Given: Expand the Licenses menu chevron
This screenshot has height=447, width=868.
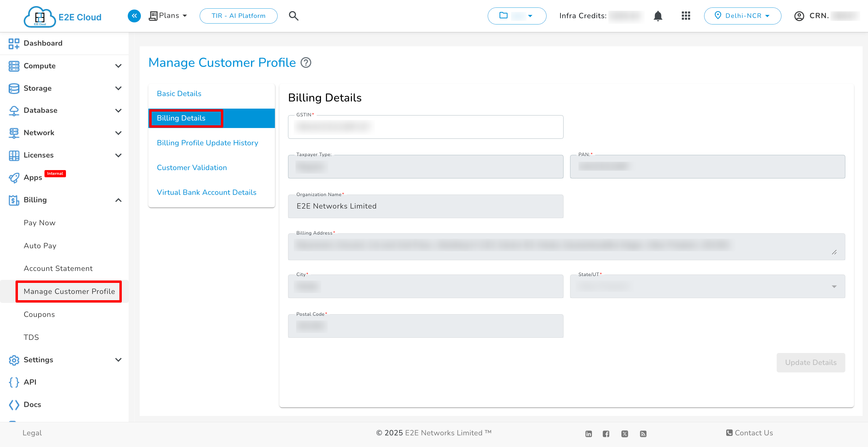Looking at the screenshot, I should click(x=118, y=155).
